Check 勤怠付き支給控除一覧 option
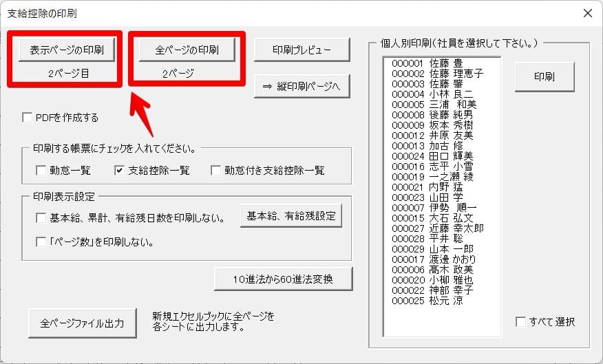This screenshot has width=603, height=364. coord(215,170)
